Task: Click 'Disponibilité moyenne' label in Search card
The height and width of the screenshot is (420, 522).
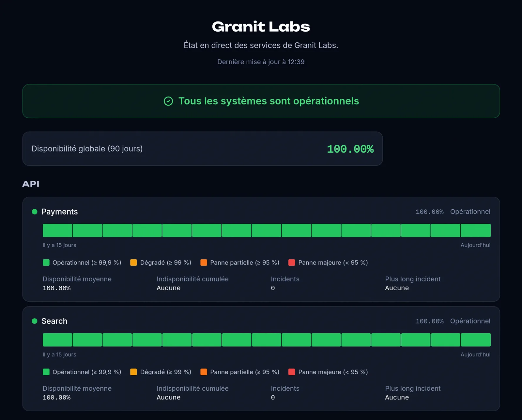Action: (77, 389)
